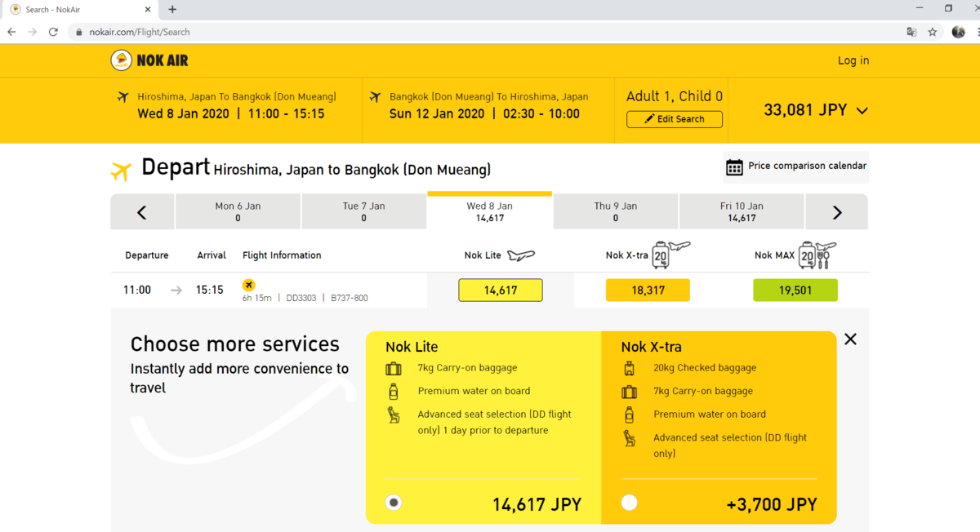Click Nok X-tra checked baggage icon
This screenshot has width=980, height=532.
click(629, 369)
